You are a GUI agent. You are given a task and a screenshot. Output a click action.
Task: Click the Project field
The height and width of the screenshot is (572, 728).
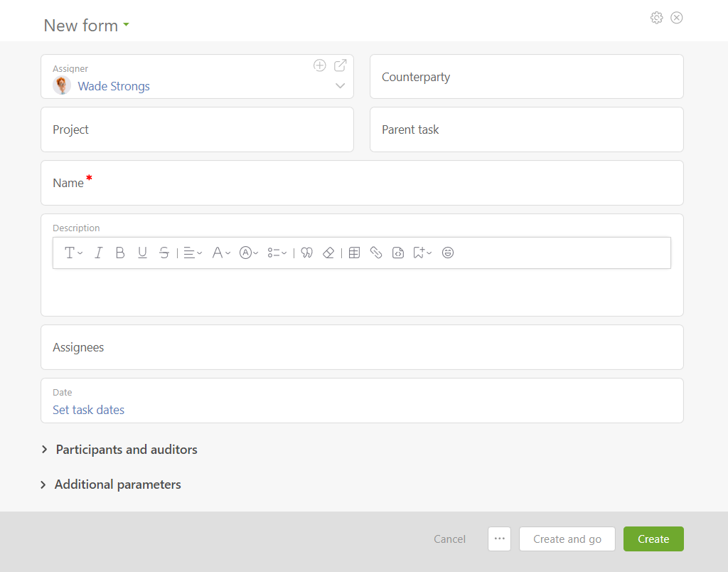[198, 129]
